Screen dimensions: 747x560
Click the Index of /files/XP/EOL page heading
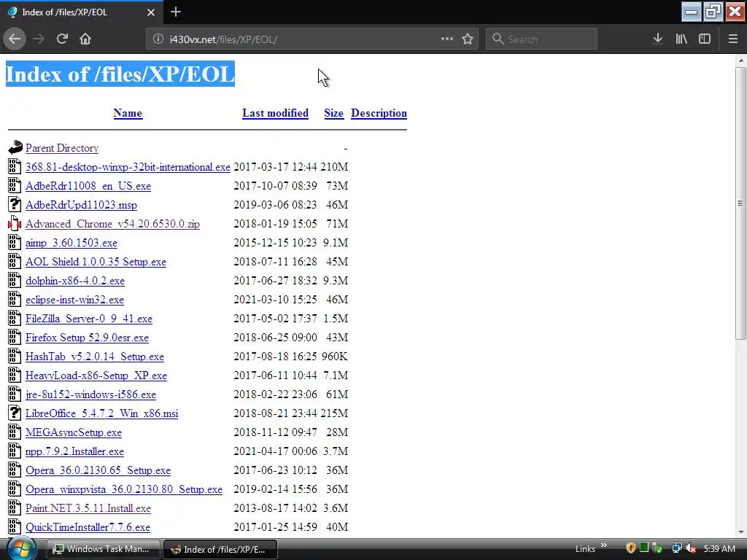pyautogui.click(x=120, y=74)
